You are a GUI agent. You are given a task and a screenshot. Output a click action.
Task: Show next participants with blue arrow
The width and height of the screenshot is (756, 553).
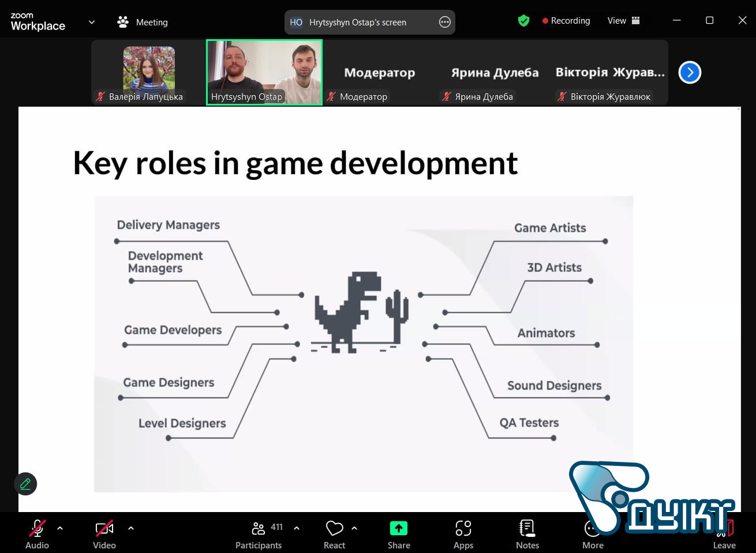(x=690, y=73)
